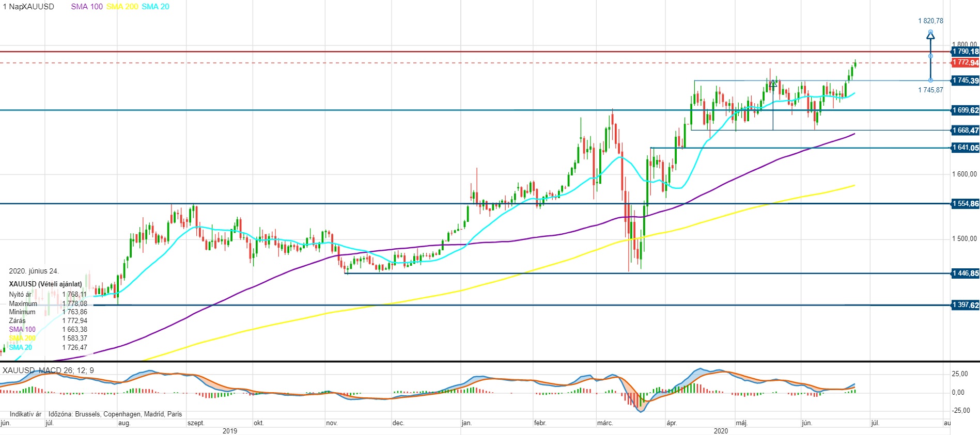Click the SMA 100 value 1 663,38

(75, 329)
